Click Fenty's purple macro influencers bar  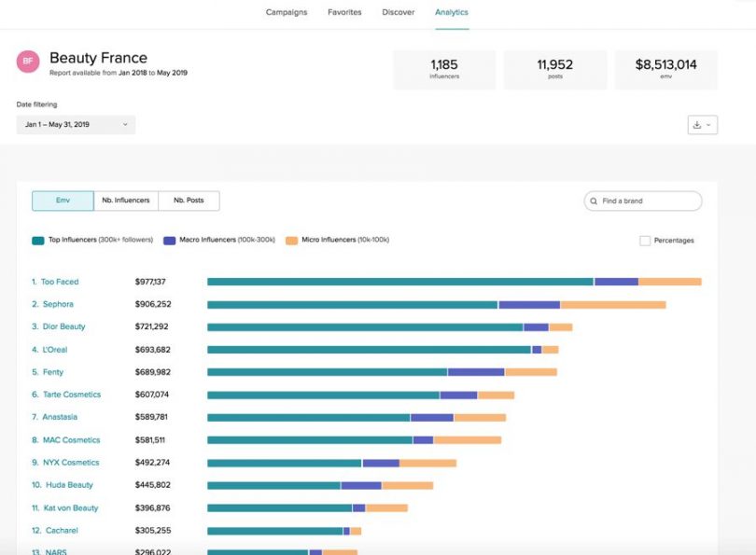pyautogui.click(x=476, y=372)
